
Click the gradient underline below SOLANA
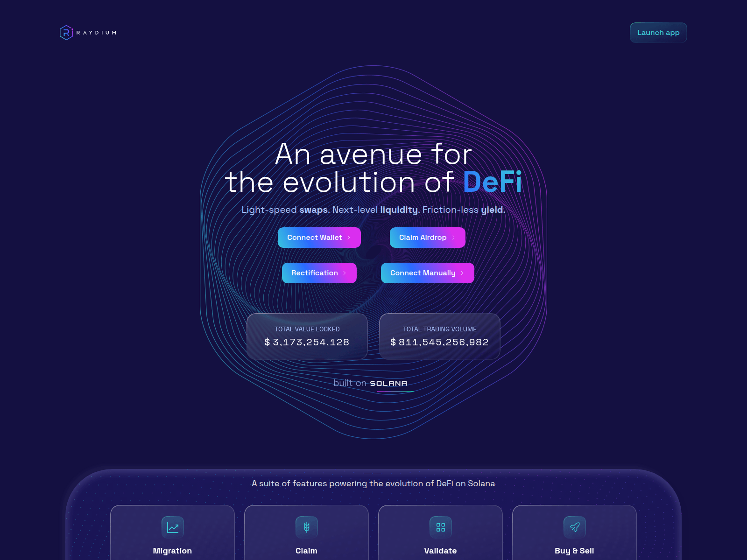(395, 390)
